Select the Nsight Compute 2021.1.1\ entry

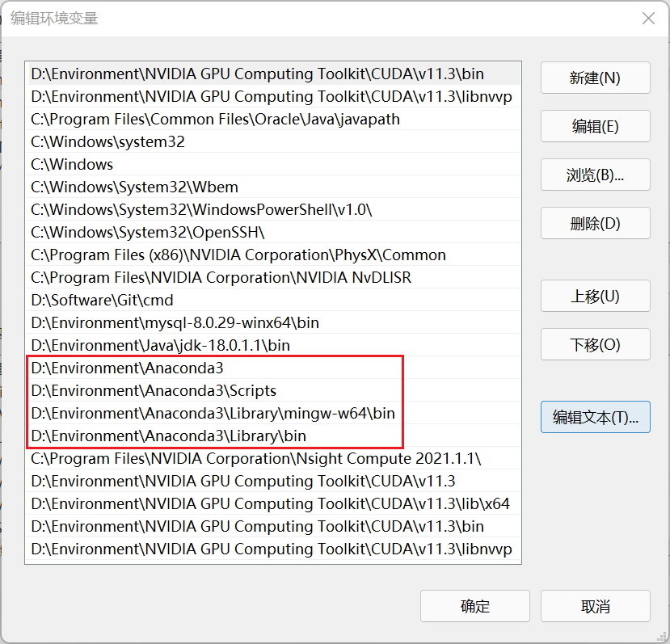click(273, 458)
